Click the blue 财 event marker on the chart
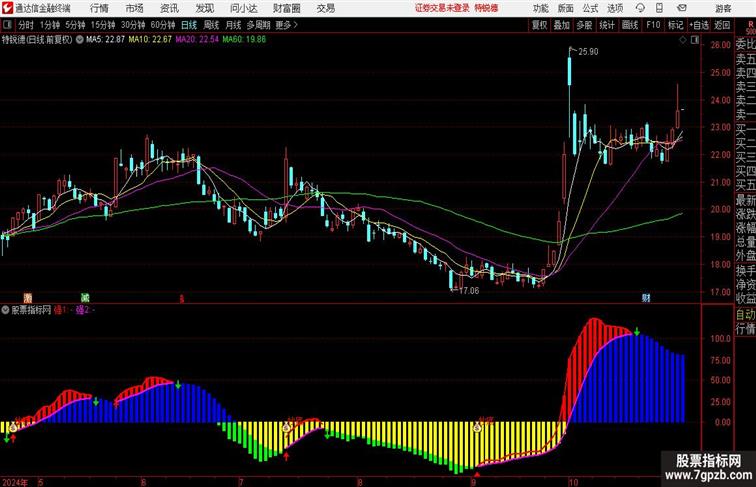 pos(646,298)
